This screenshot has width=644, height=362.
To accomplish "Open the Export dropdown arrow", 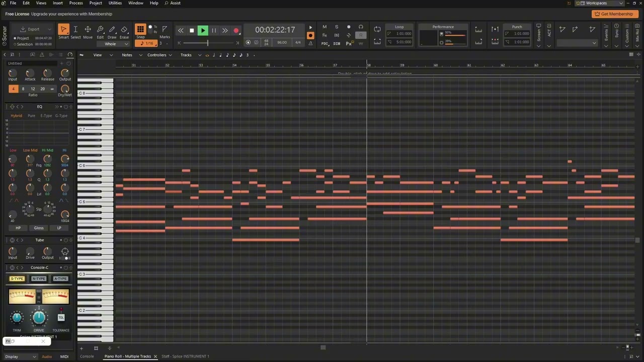I will click(49, 29).
